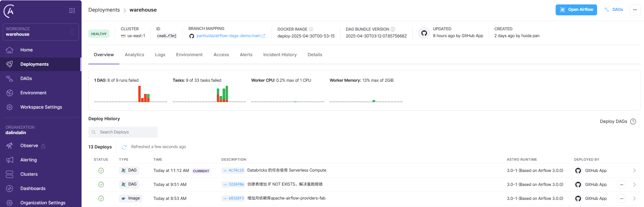Click the Workspace Settings gear icon
644x207 pixels.
coord(10,107)
